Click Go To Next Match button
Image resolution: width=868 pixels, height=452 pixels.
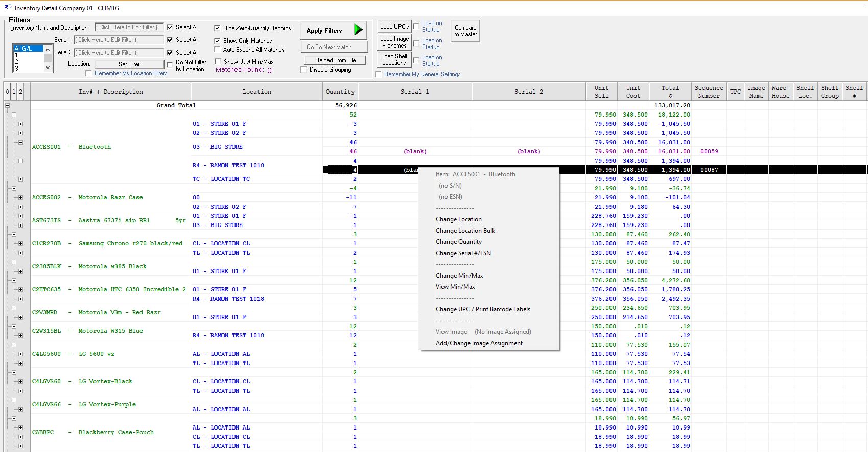click(x=334, y=47)
